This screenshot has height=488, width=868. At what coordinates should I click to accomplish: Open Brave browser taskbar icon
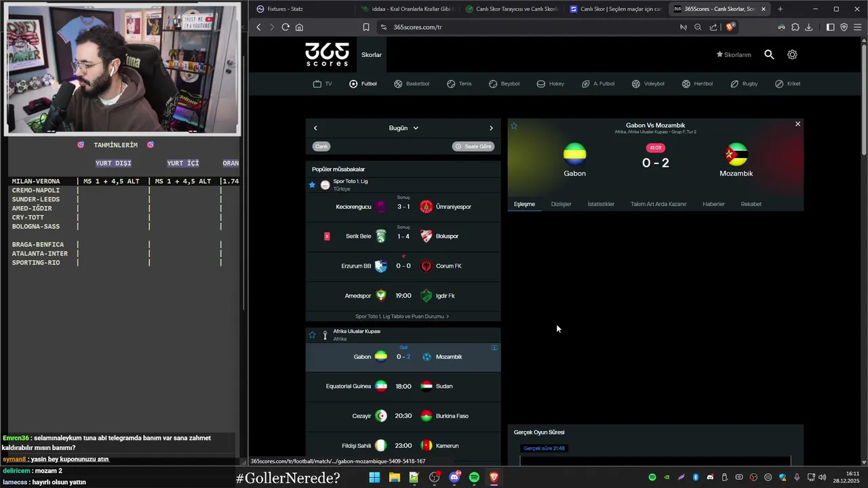494,478
